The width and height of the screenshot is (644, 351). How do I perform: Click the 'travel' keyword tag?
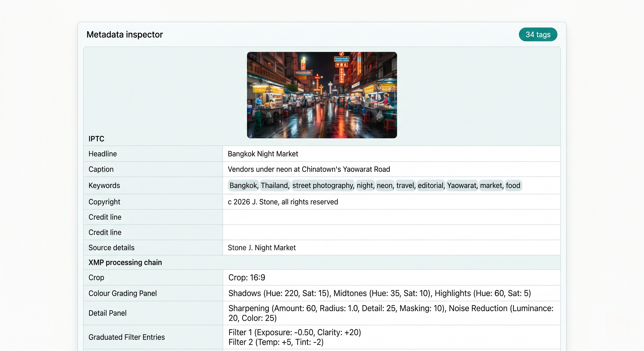click(406, 185)
